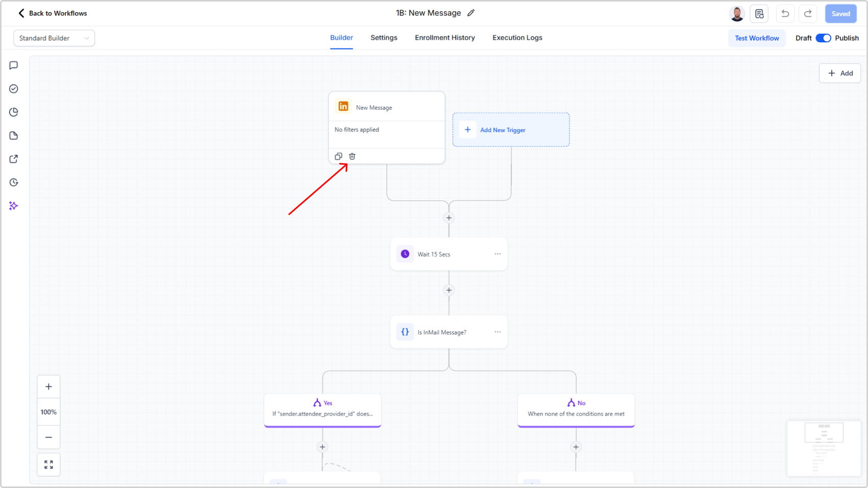Click the Test Workflow button
Screen dimensions: 868x488
756,38
